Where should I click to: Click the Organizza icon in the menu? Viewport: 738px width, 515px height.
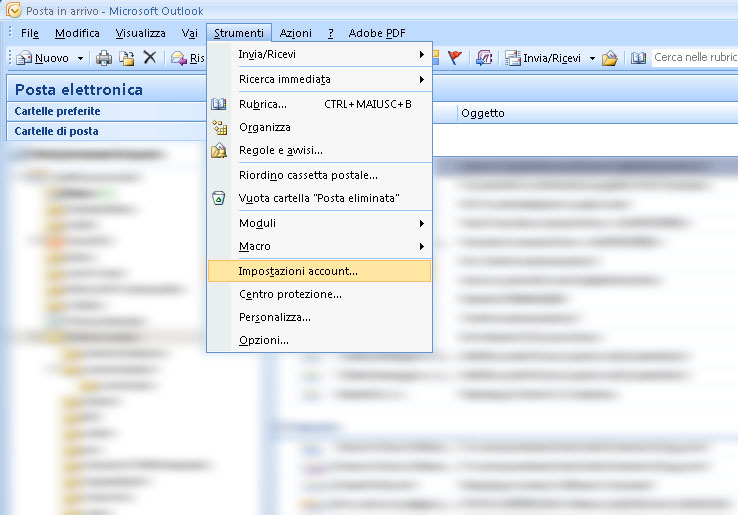point(219,127)
